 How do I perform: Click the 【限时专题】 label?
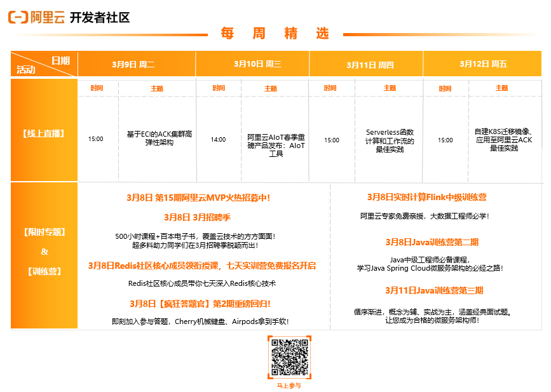point(44,232)
